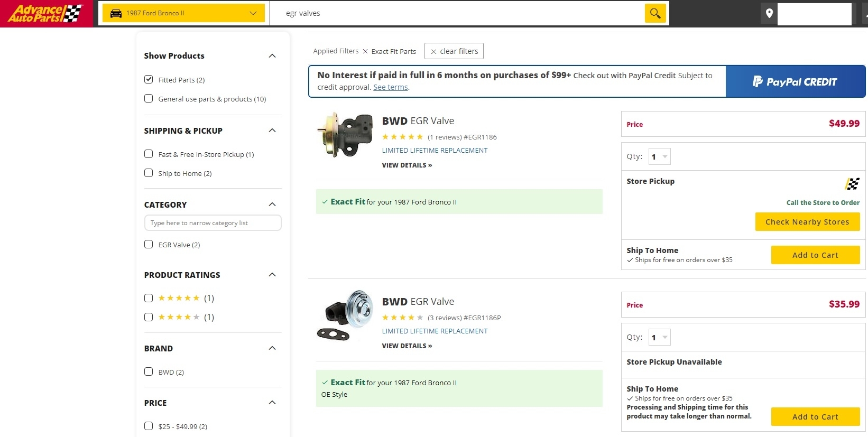Open the 1987 Ford Bronco II vehicle dropdown
868x437 pixels.
[183, 13]
